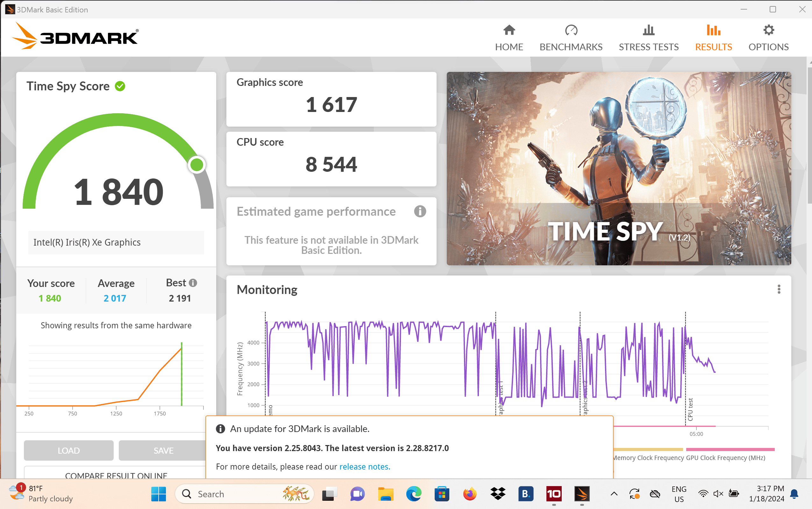Click the info icon next to Best
The width and height of the screenshot is (812, 509).
click(x=193, y=283)
